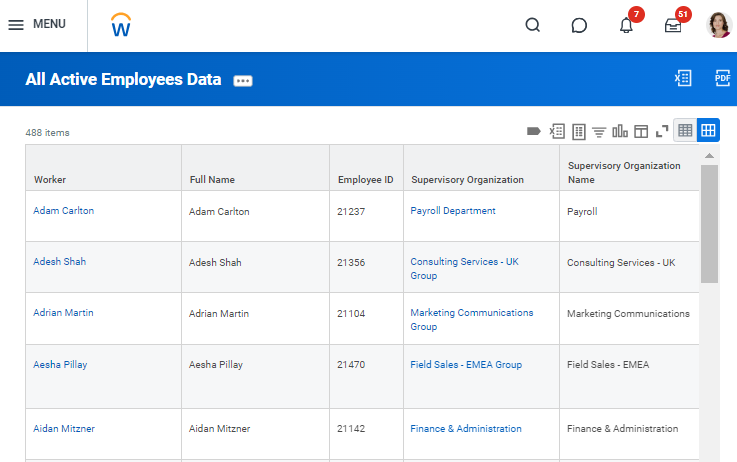Image resolution: width=737 pixels, height=462 pixels.
Task: Open worker link Adesh Shah
Action: click(x=60, y=261)
